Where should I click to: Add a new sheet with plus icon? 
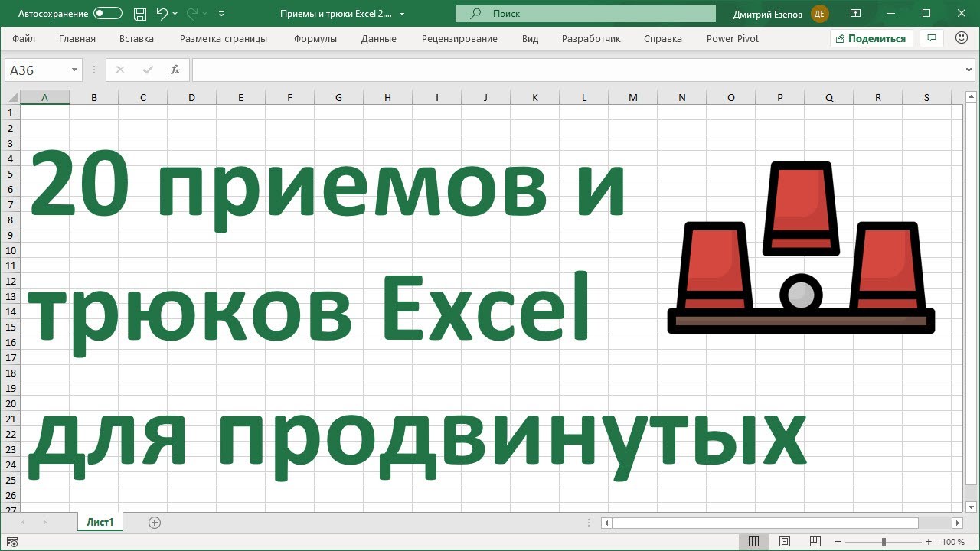click(155, 523)
